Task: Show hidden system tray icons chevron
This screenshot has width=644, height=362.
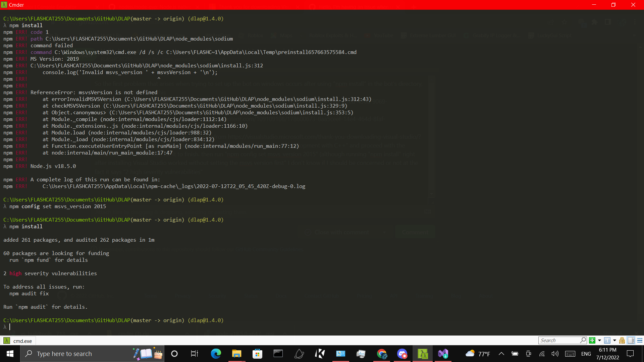Action: (x=501, y=354)
